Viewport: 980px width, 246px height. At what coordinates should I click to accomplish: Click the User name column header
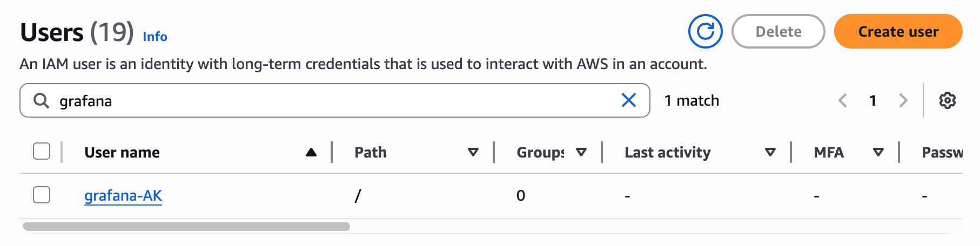pyautogui.click(x=122, y=153)
